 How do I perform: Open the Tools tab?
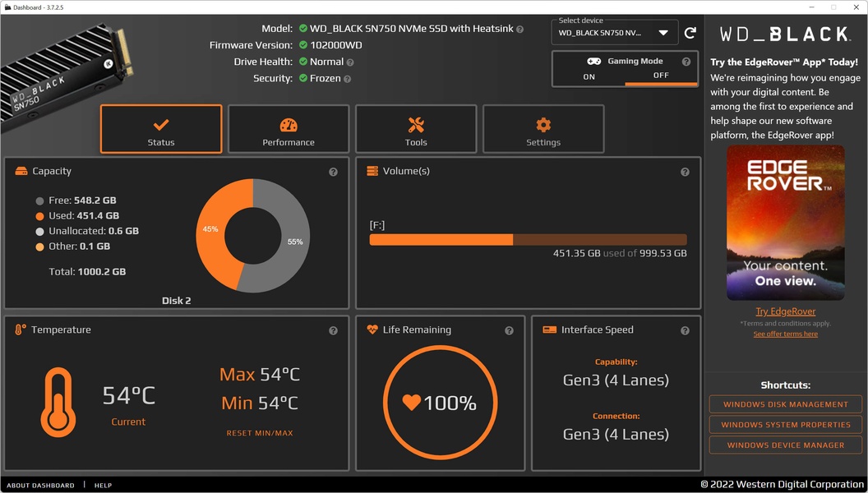tap(416, 130)
